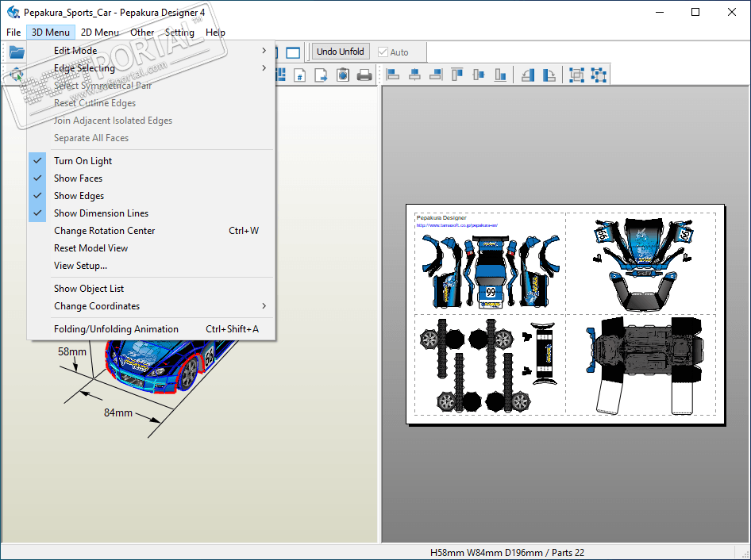Click the status bar size and parts text
751x560 pixels.
click(507, 552)
